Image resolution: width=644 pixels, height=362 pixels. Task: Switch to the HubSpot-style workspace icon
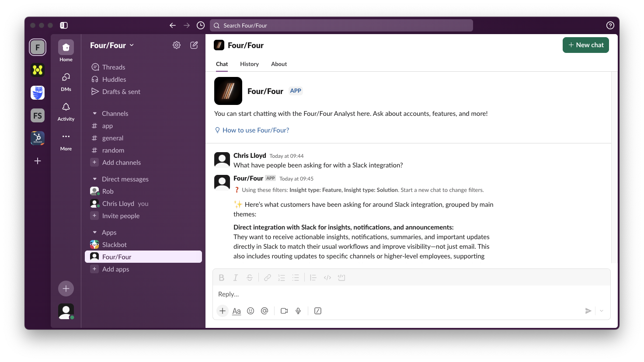point(38,138)
